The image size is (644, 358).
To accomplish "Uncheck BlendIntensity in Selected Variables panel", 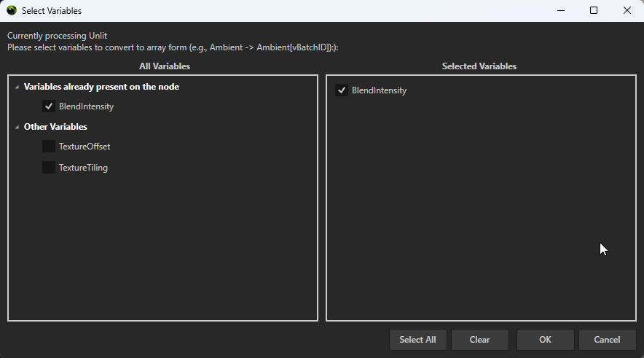I will point(342,90).
